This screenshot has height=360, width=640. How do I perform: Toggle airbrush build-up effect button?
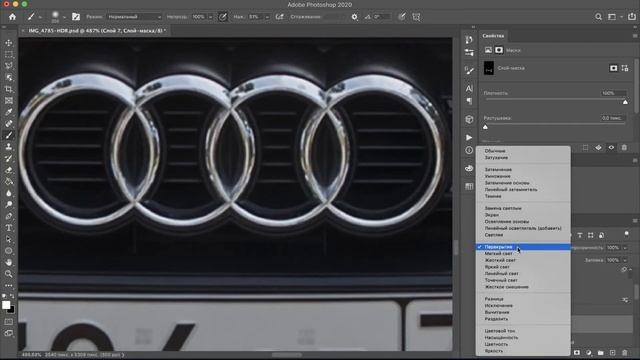coord(279,17)
